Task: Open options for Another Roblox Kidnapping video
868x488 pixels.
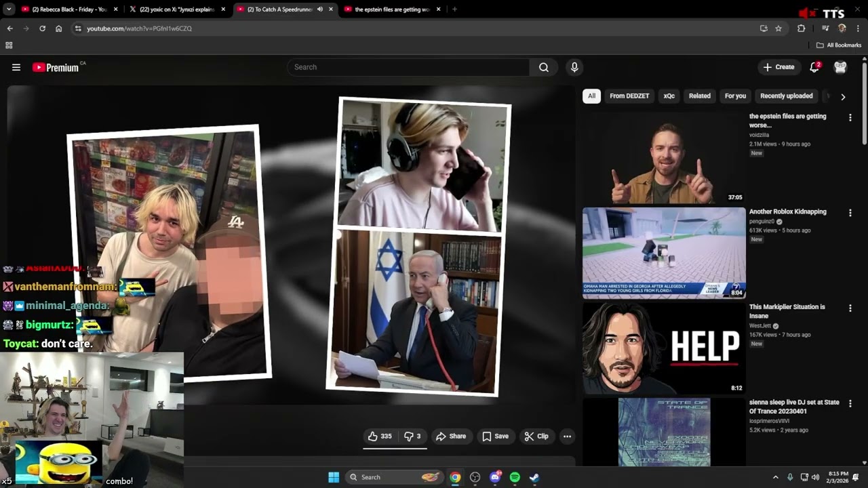Action: [x=850, y=213]
